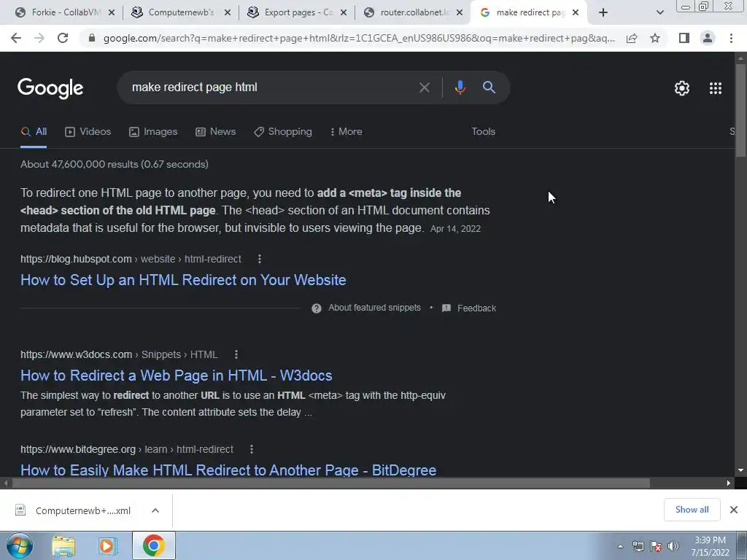Send Feedback on the featured snippet
This screenshot has height=560, width=747.
476,308
